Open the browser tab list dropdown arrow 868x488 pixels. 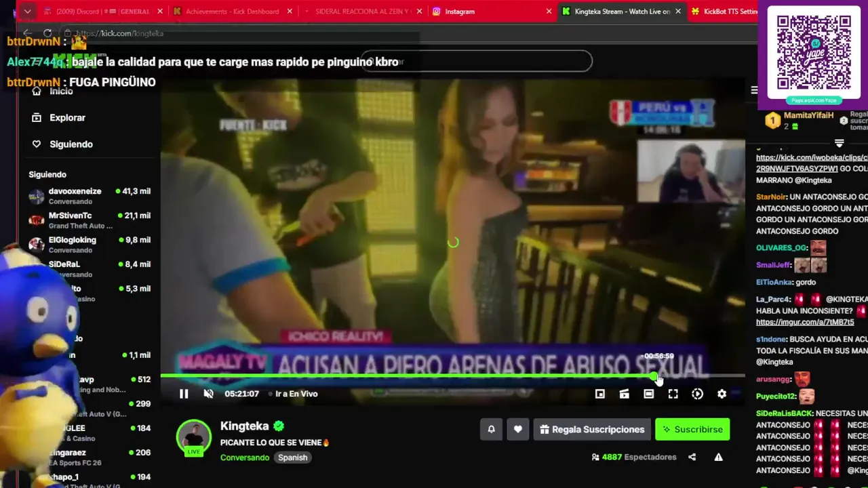[27, 12]
